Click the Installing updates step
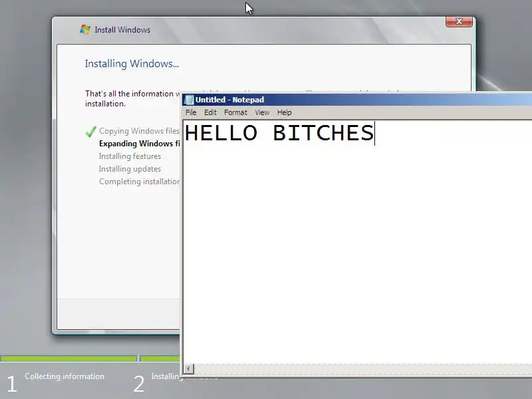Screen dimensions: 532x399 (130, 169)
